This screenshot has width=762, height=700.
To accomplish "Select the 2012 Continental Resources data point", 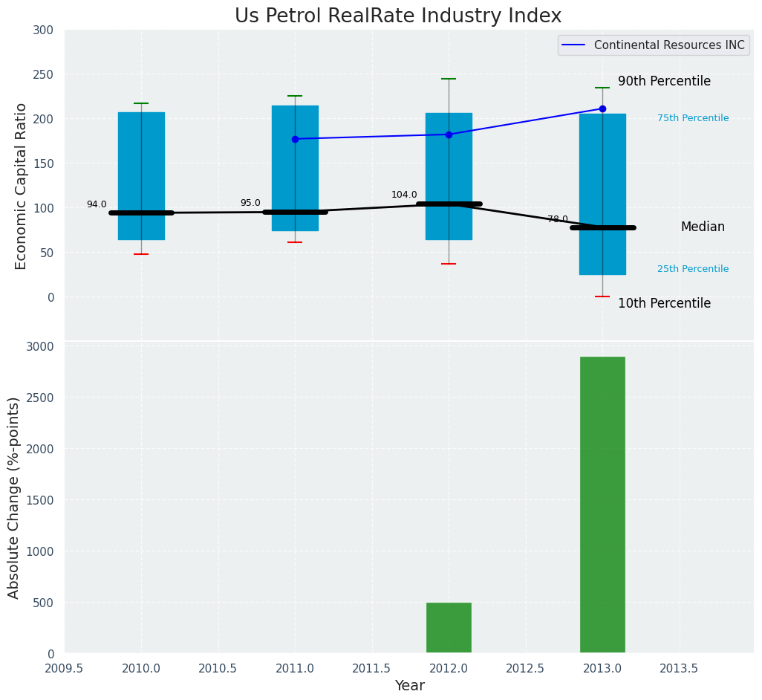I will 449,135.
